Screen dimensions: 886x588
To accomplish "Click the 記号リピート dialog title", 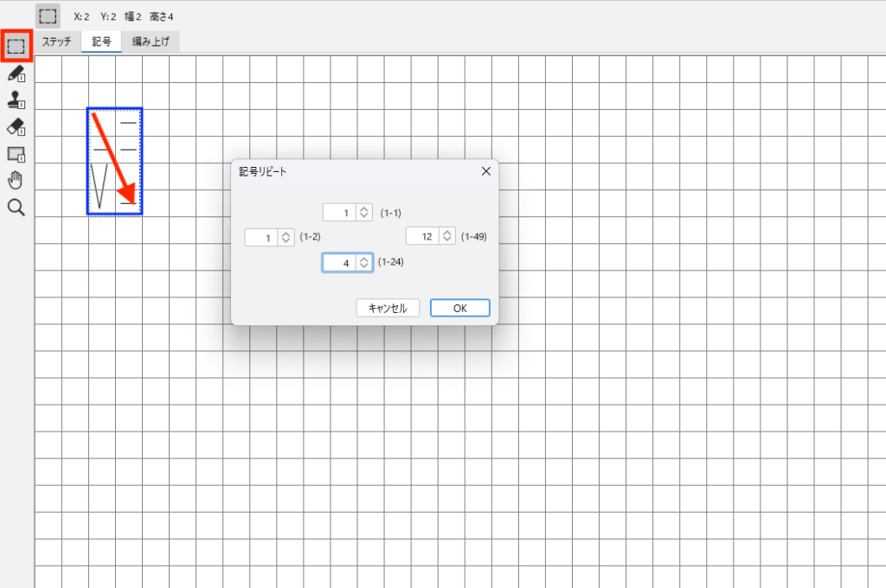I will (263, 172).
